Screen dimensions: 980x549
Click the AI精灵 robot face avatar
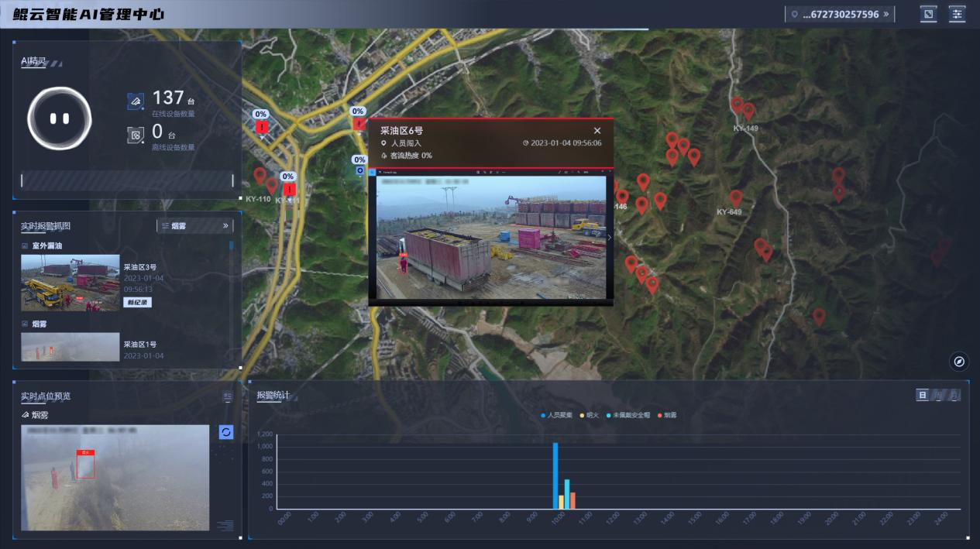point(60,118)
